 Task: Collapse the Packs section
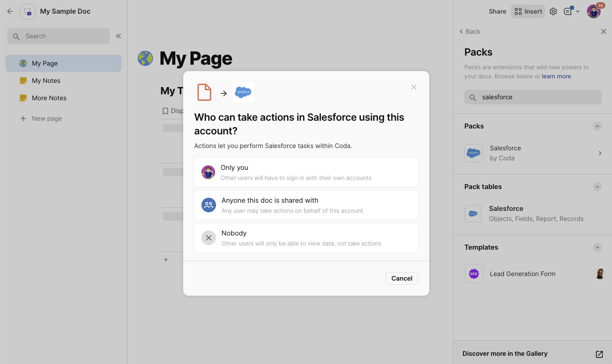click(x=597, y=126)
